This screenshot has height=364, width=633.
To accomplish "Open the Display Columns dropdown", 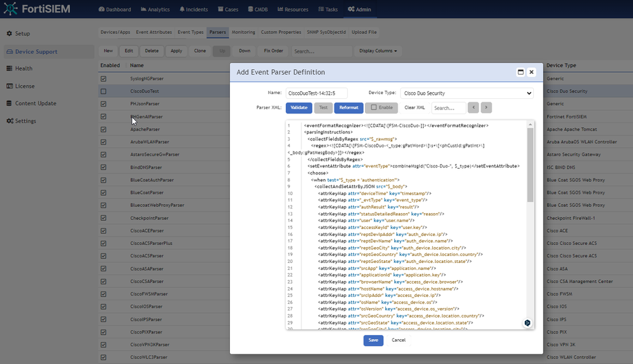I will [378, 51].
